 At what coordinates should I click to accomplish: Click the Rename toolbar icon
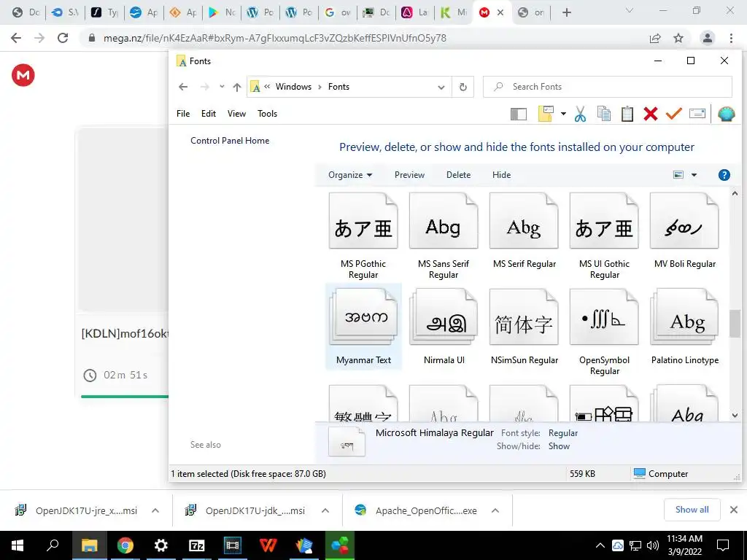tap(697, 114)
